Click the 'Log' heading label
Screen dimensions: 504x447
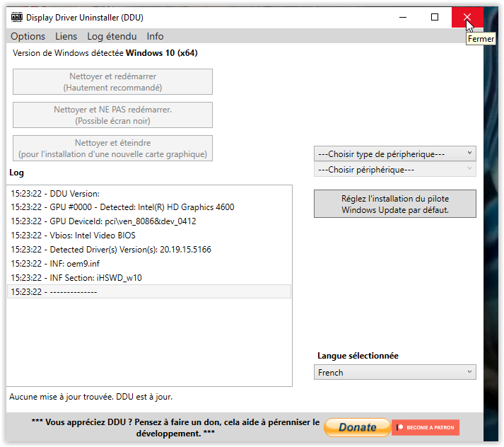[x=16, y=173]
